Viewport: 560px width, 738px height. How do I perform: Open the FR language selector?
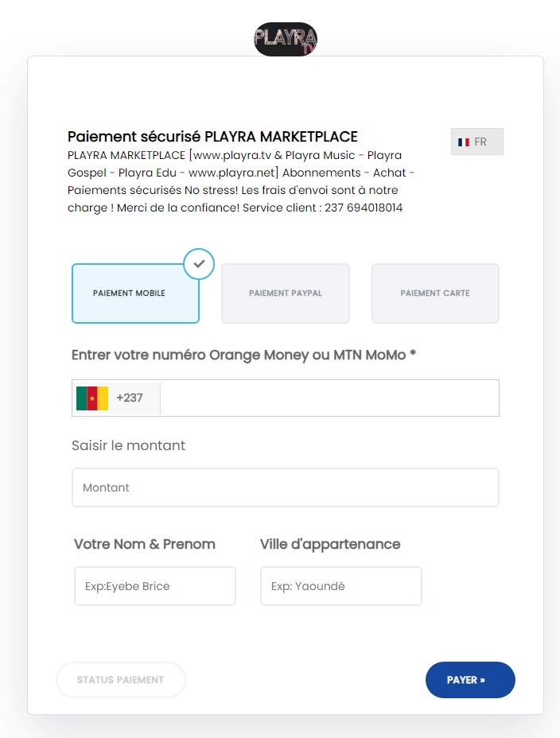477,142
